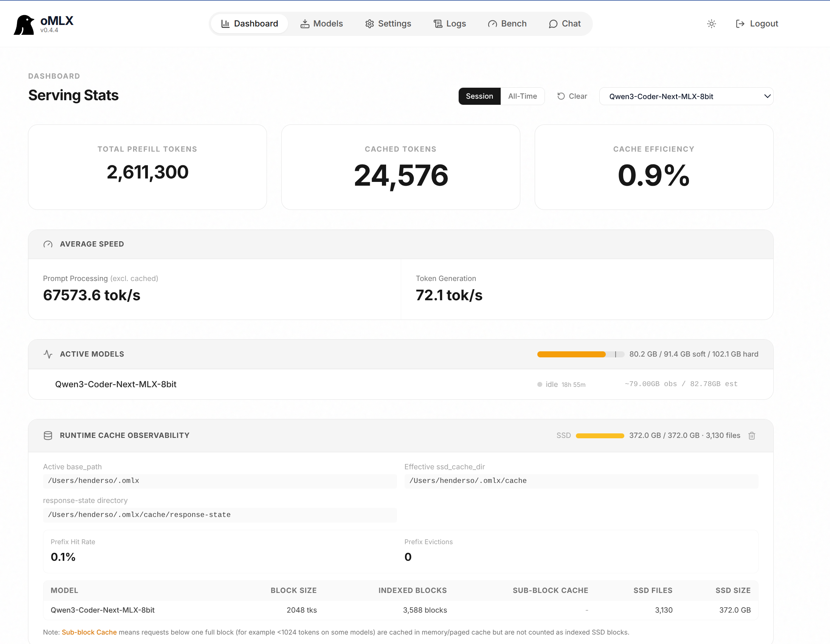The image size is (830, 644).
Task: Click the oMLX penguin logo
Action: [x=24, y=25]
